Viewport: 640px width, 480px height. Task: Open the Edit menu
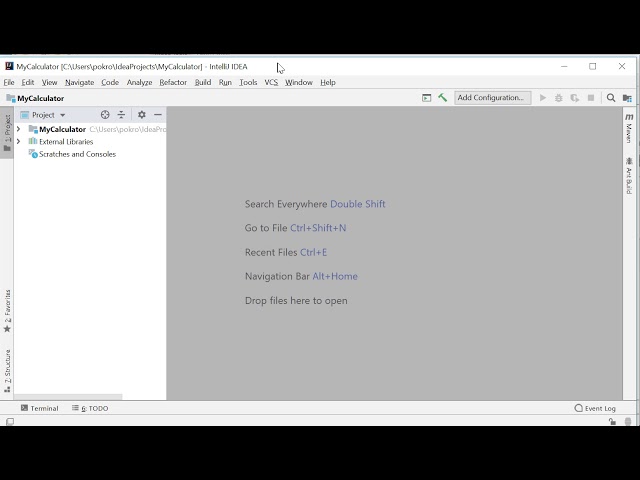(x=28, y=82)
